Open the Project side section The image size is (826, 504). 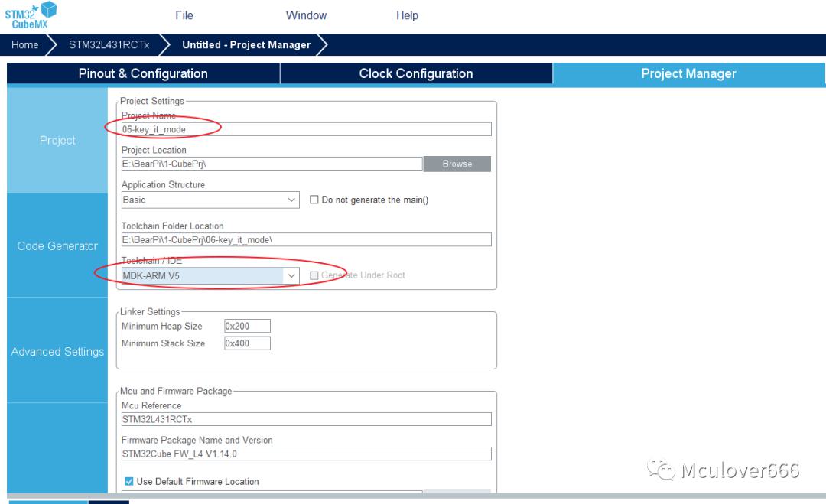coord(57,140)
